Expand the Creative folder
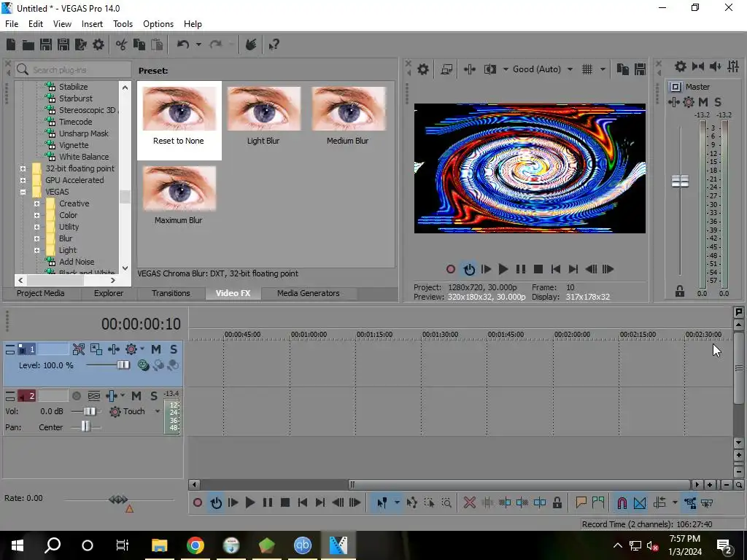This screenshot has height=560, width=747. coord(36,203)
